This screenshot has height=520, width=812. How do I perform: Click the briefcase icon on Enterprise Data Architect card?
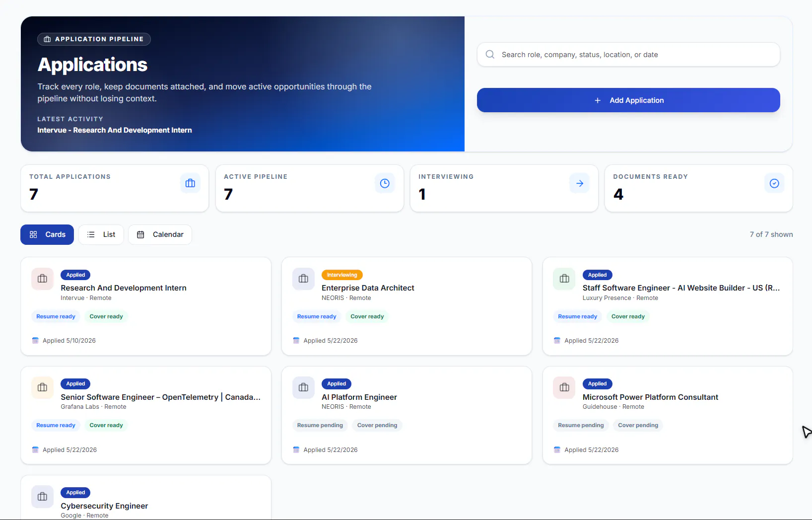pos(303,279)
